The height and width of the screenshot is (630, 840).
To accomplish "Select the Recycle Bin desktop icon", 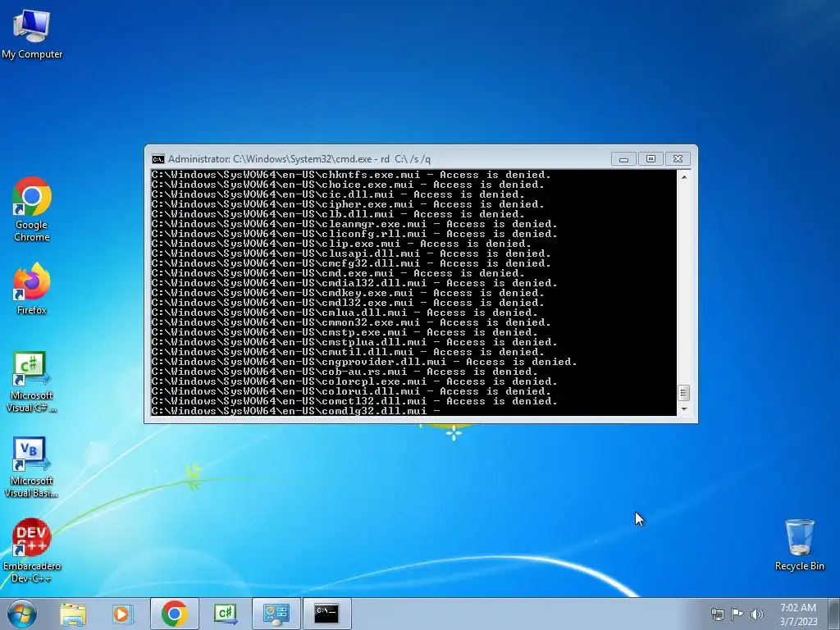I will (799, 545).
